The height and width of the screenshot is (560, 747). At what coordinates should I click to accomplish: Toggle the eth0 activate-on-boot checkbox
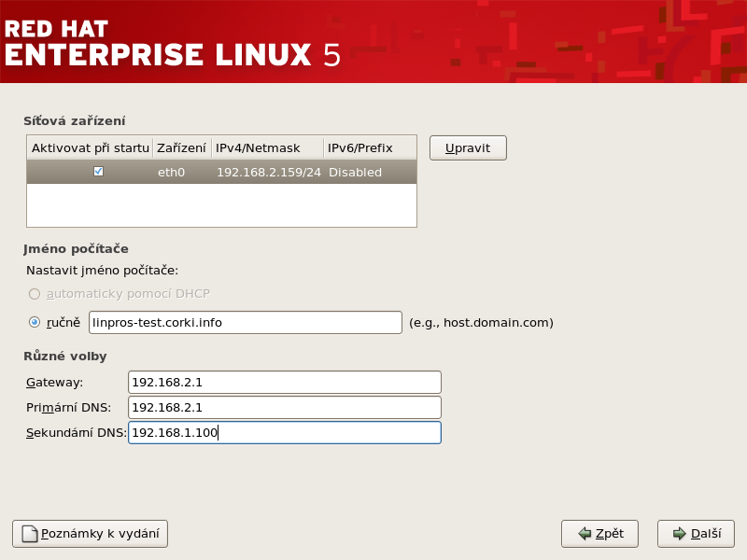[x=98, y=172]
